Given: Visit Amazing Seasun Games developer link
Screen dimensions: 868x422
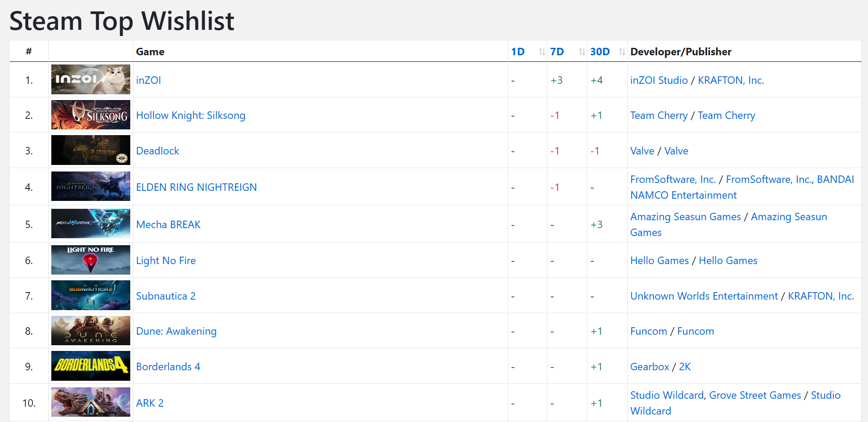Looking at the screenshot, I should point(686,217).
